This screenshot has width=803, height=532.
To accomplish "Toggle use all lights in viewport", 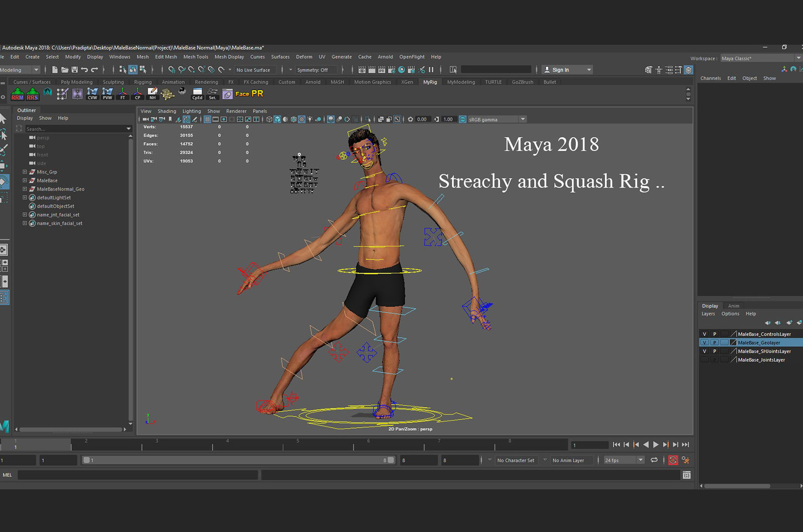I will (310, 119).
